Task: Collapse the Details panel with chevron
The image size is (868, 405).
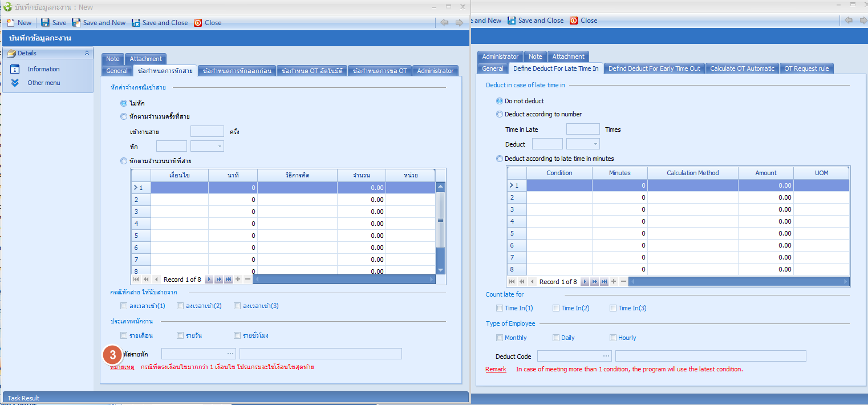Action: tap(87, 53)
